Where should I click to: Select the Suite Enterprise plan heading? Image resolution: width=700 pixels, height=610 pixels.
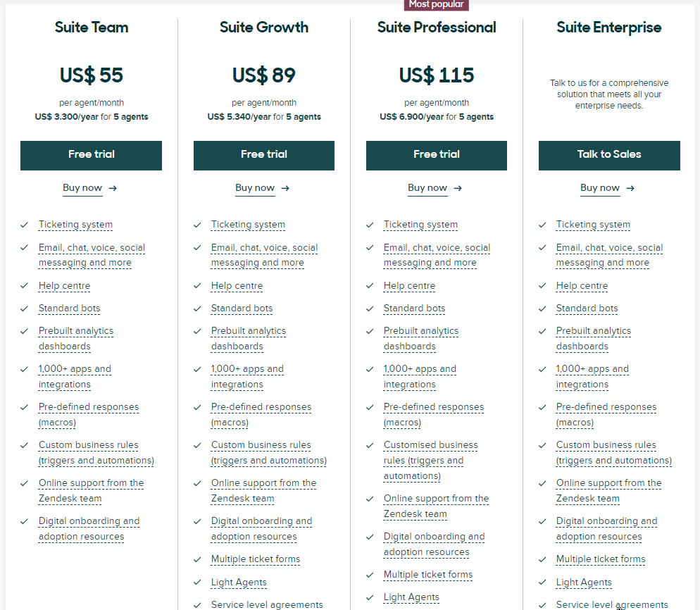point(609,27)
